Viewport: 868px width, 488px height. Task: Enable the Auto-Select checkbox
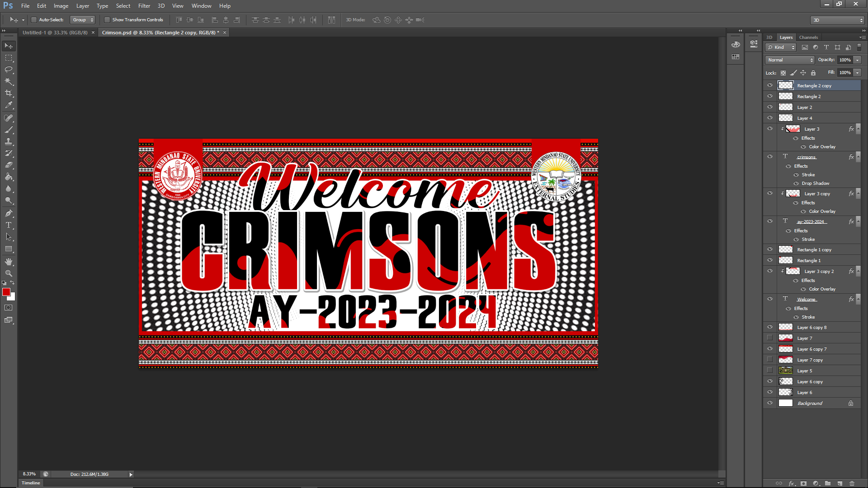[34, 20]
